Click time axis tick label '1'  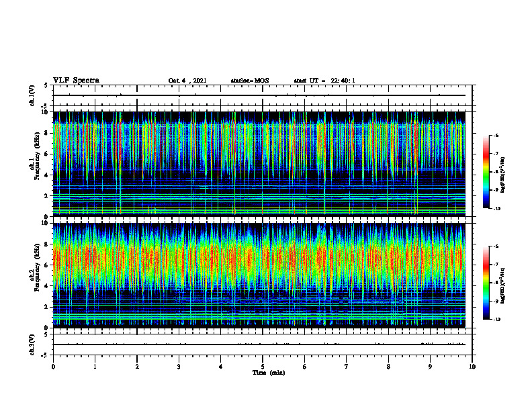coord(95,367)
